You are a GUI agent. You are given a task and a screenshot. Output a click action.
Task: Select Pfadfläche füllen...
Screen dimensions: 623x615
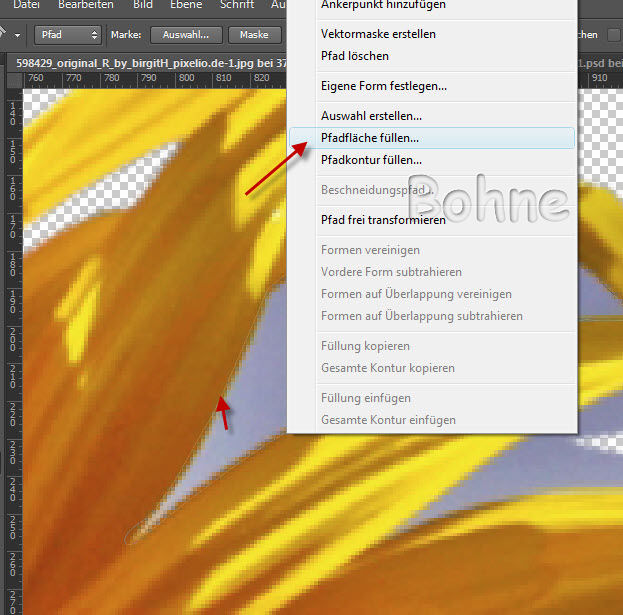(370, 138)
